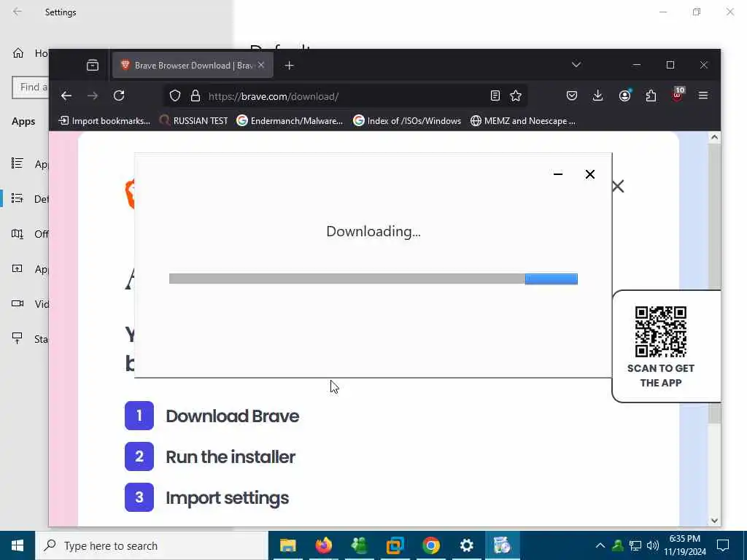Open the Firefox downloads panel

click(598, 96)
